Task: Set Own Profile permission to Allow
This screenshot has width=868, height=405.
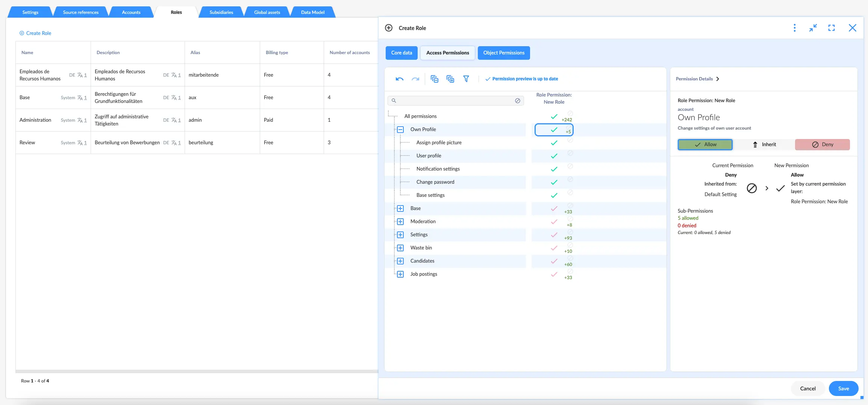Action: [x=705, y=145]
